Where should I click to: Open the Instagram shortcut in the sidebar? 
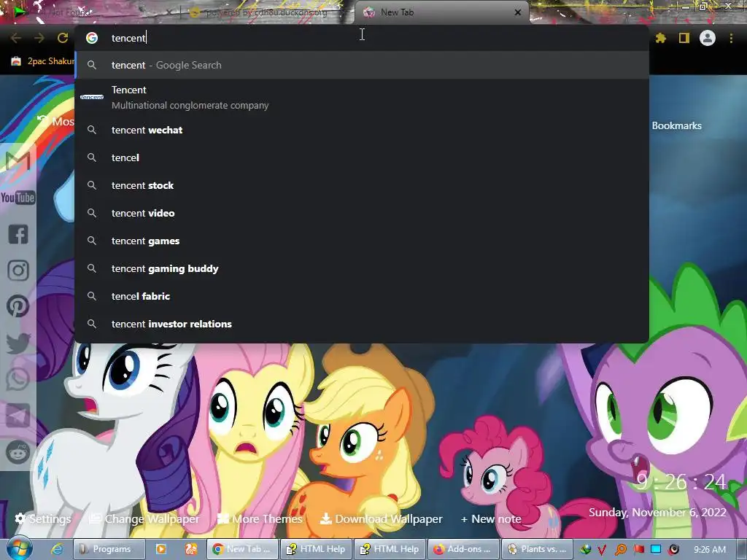(x=18, y=271)
